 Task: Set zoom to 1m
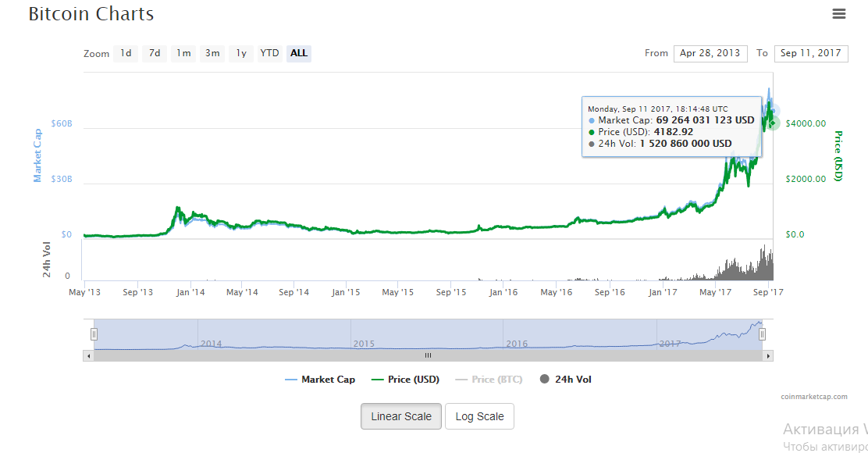(x=183, y=53)
